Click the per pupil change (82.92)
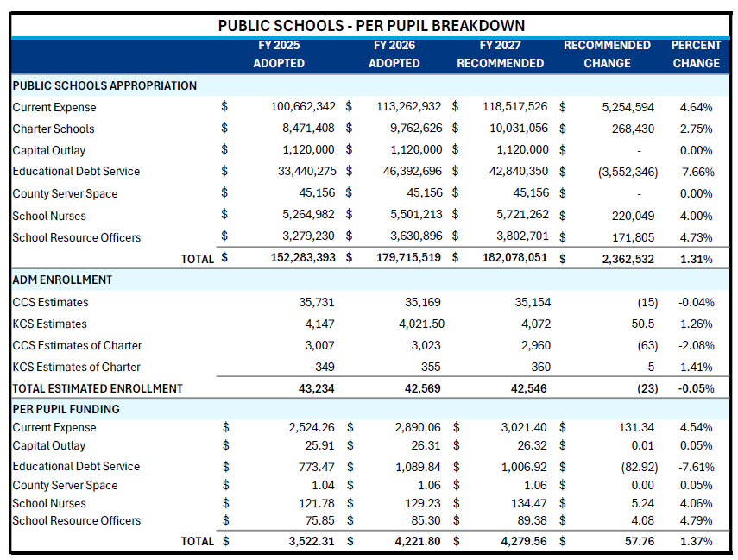The width and height of the screenshot is (738, 560). point(640,468)
